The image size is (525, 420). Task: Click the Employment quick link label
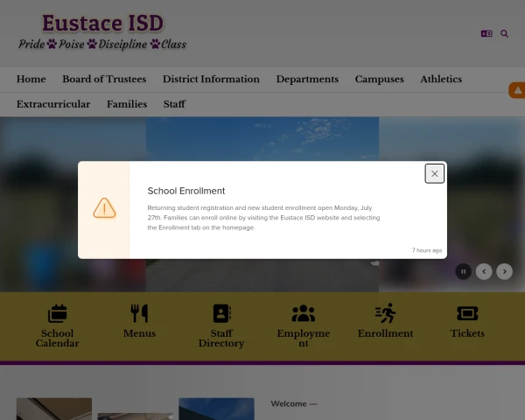[304, 339]
